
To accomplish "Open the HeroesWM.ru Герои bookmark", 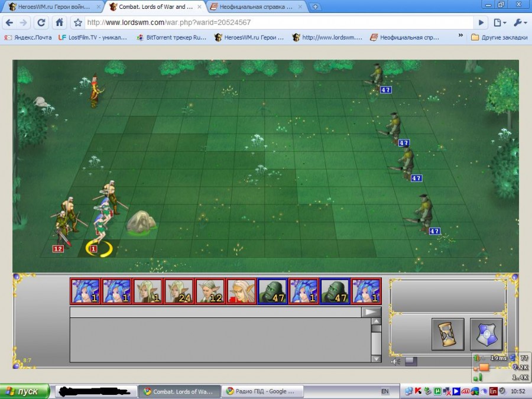I will 249,37.
